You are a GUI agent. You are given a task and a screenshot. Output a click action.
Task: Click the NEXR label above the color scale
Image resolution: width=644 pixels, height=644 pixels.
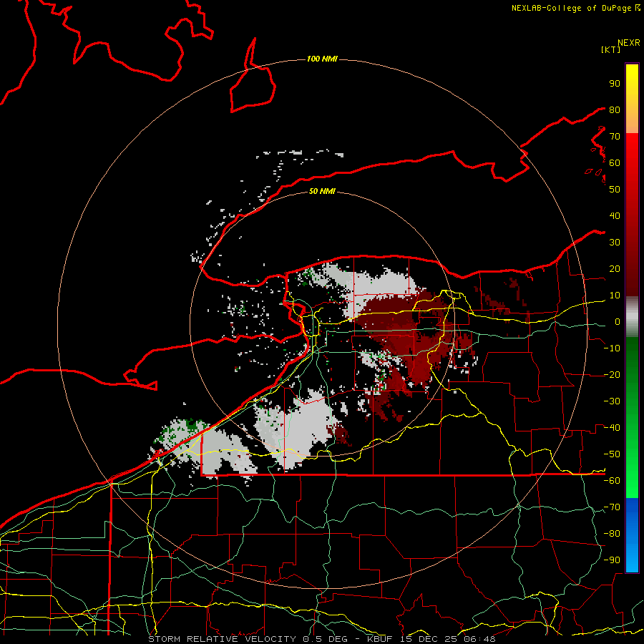tap(629, 43)
